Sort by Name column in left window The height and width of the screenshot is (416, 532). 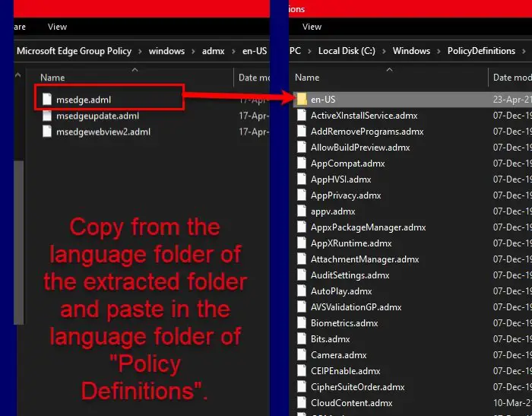tap(52, 78)
